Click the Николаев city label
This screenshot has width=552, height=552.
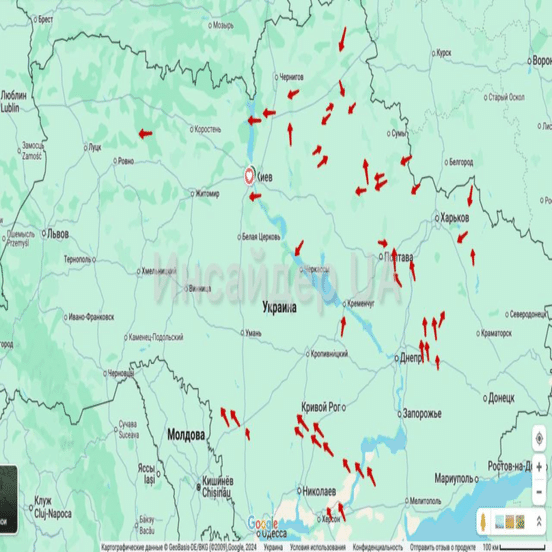(319, 491)
